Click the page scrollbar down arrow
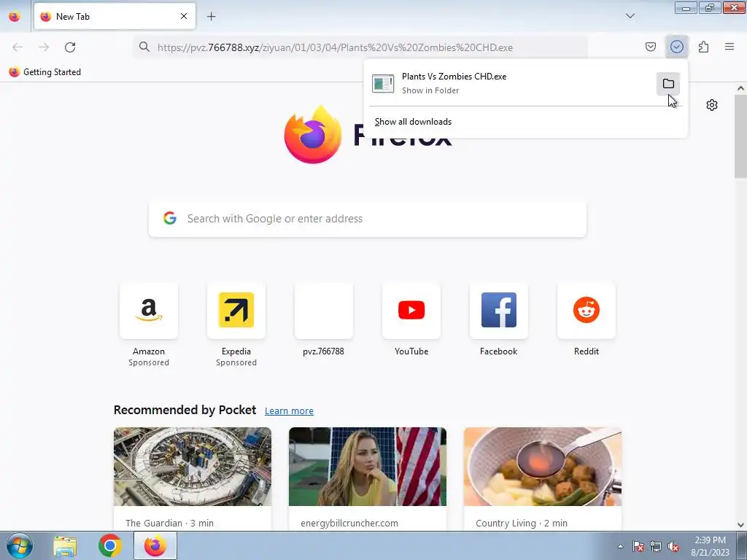The image size is (747, 560). pyautogui.click(x=740, y=525)
